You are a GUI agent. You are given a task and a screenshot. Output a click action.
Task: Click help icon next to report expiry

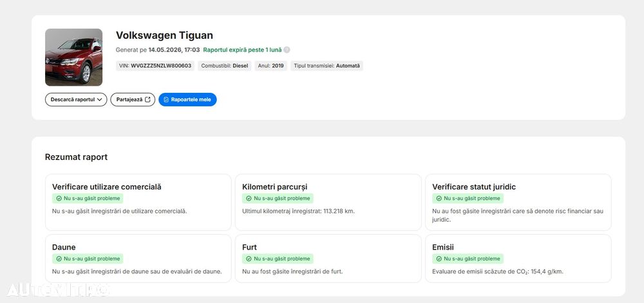[x=287, y=50]
